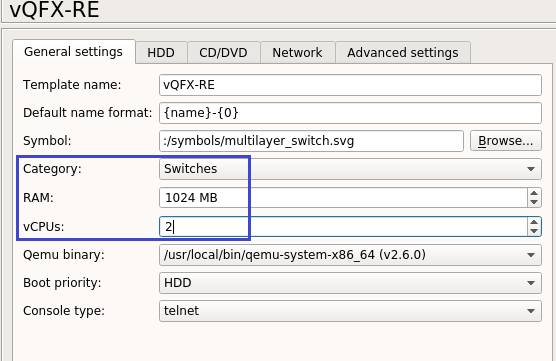Browse for a symbol file

click(506, 141)
